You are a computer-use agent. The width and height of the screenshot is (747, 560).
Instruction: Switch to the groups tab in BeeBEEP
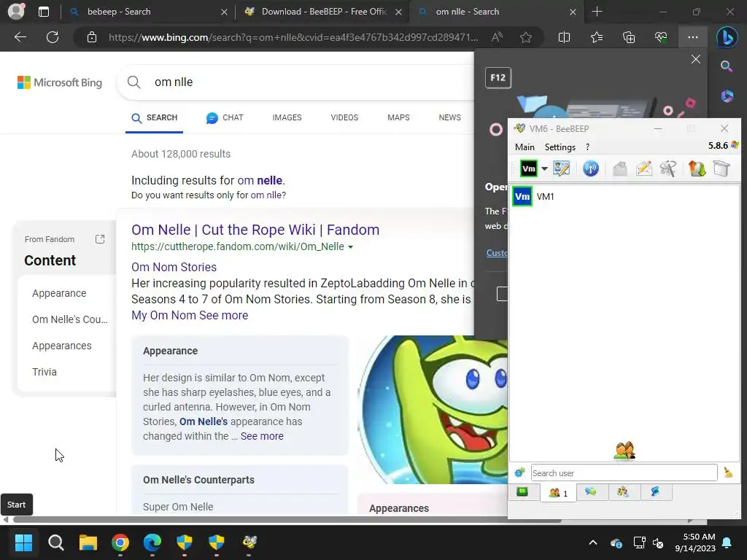pos(623,492)
